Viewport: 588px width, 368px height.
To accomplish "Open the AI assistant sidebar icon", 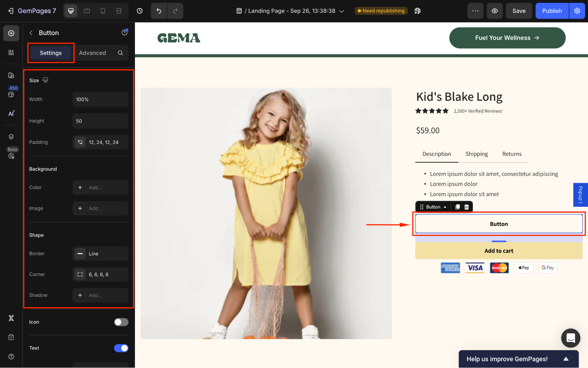I will click(11, 114).
